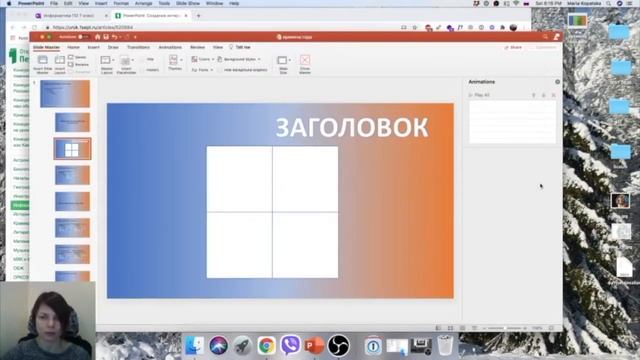Image resolution: width=640 pixels, height=360 pixels.
Task: Open Slide Show menu in menu bar
Action: coord(188,3)
